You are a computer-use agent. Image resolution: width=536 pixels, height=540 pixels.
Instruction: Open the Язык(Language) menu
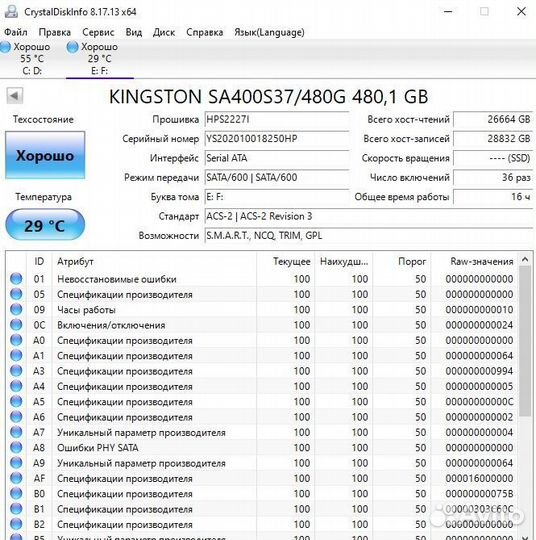pyautogui.click(x=269, y=32)
